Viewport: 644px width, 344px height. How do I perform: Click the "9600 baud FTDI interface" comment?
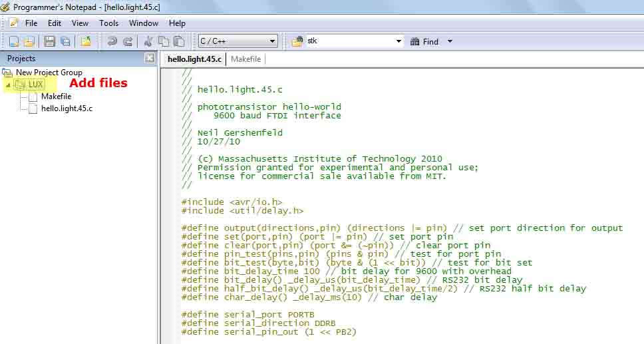pos(277,116)
